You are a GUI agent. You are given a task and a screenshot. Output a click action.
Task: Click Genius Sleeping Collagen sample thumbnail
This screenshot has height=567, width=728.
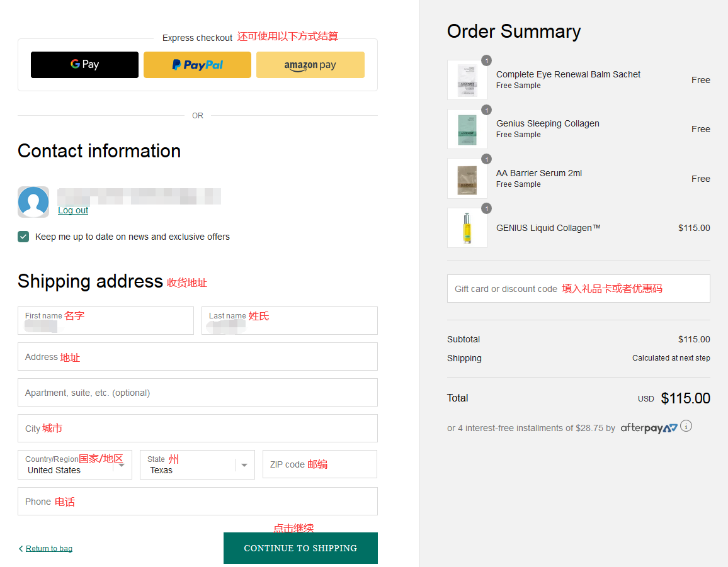point(467,129)
